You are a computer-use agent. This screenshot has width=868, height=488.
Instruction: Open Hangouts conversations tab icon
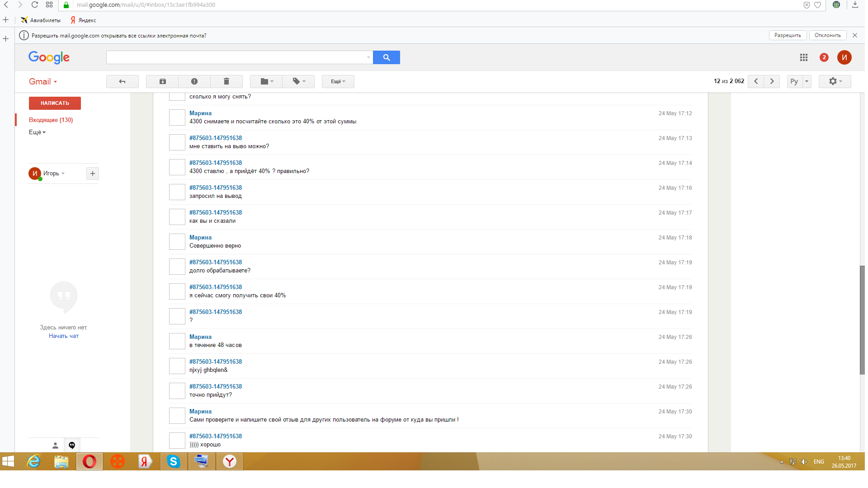(x=72, y=445)
